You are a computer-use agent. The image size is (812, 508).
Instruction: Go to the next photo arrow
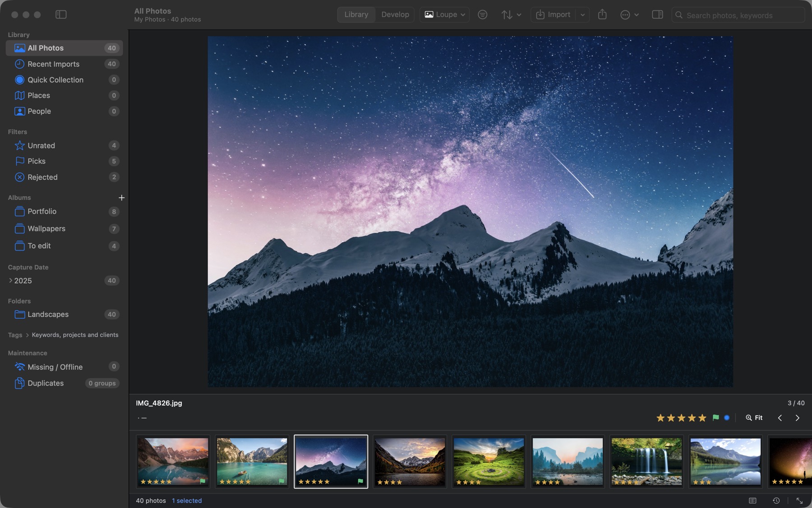(x=797, y=418)
